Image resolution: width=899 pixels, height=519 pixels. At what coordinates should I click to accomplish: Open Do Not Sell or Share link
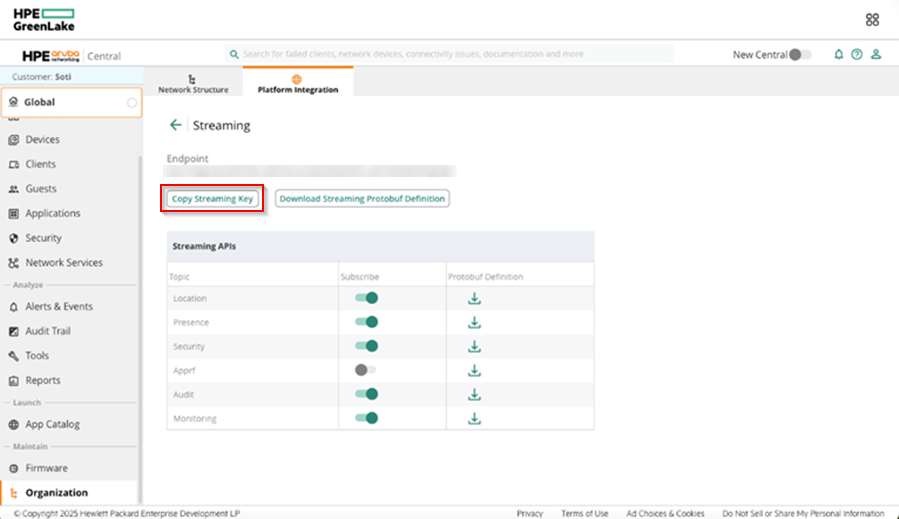click(x=803, y=513)
